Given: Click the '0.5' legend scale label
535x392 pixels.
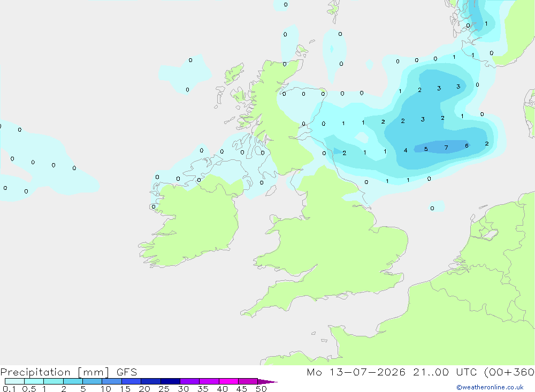Looking at the screenshot, I should (29, 389).
